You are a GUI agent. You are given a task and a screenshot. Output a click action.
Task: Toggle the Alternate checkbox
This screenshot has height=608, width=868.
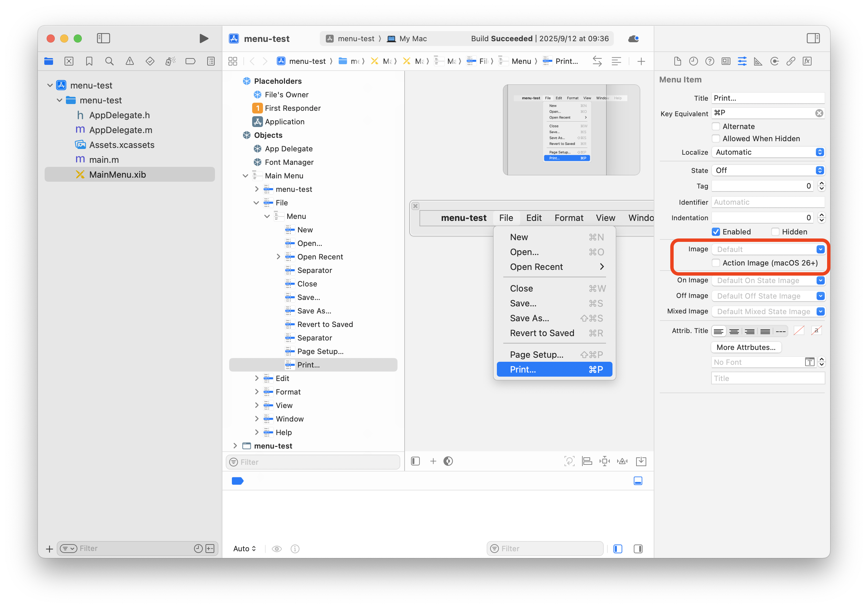716,126
